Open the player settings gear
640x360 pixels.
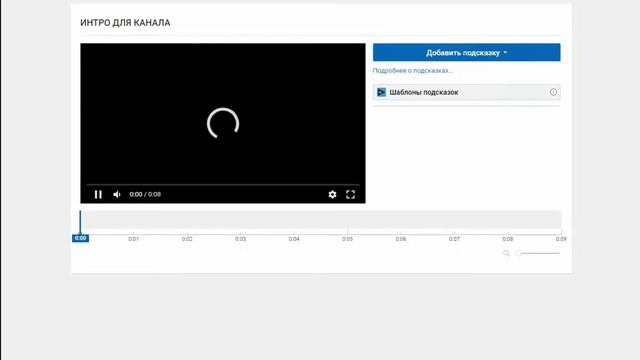tap(332, 195)
